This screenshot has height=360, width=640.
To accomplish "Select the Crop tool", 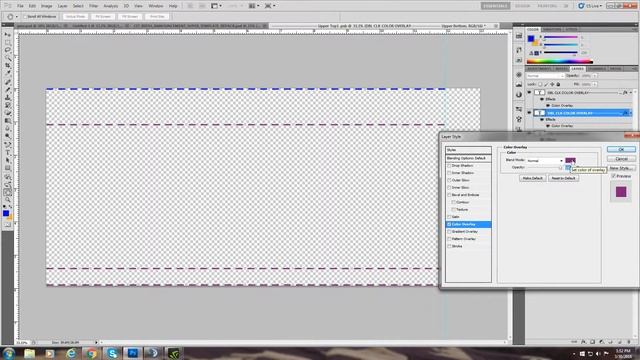I will [8, 66].
